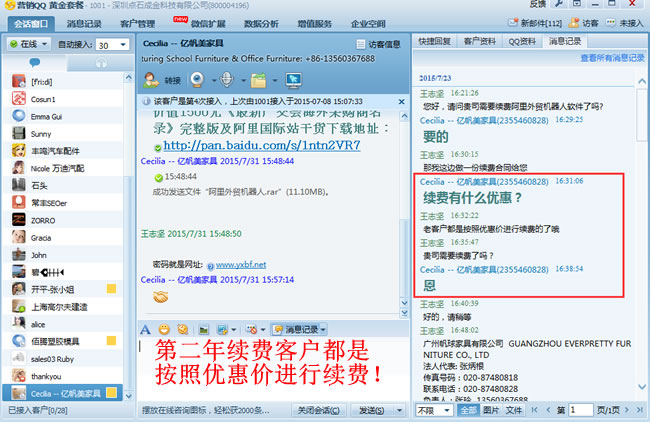The height and width of the screenshot is (422, 650).
Task: Open 增值服务 tab
Action: [x=314, y=24]
